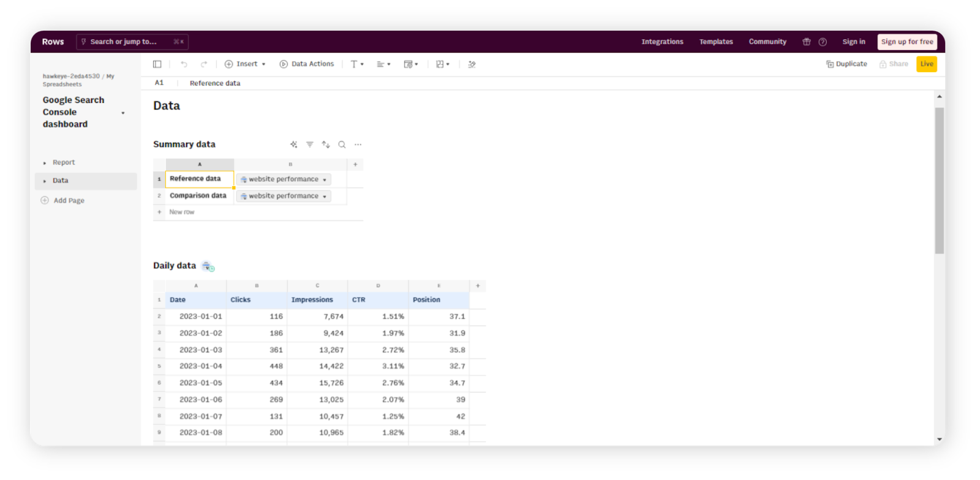Click the scroll up arrow
Screen dimensions: 980x480
point(939,97)
